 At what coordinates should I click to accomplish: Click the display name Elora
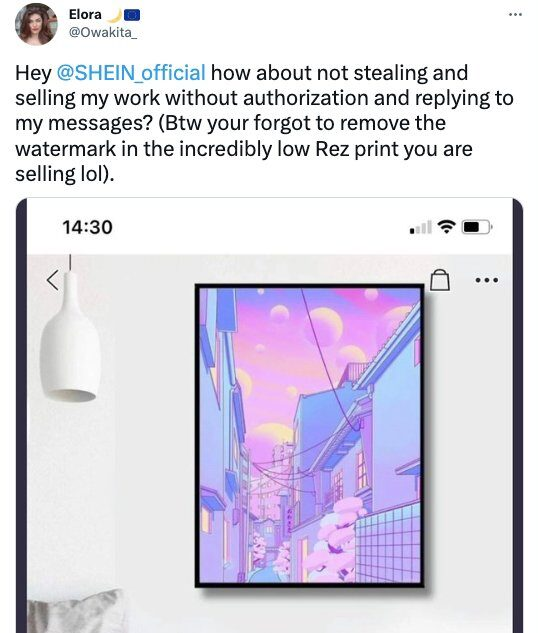pyautogui.click(x=85, y=15)
